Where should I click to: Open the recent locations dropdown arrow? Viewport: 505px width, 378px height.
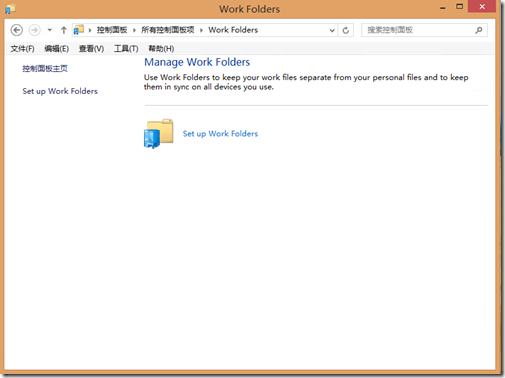click(50, 30)
